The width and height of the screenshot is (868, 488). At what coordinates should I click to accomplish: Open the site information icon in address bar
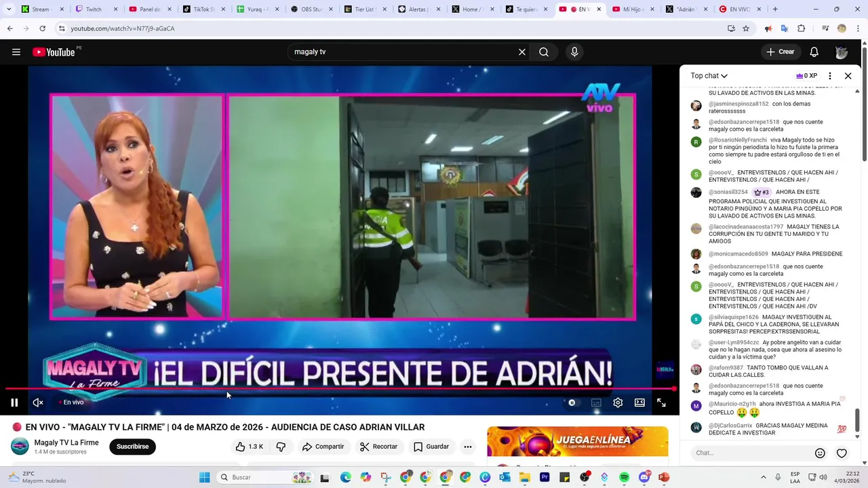[62, 28]
